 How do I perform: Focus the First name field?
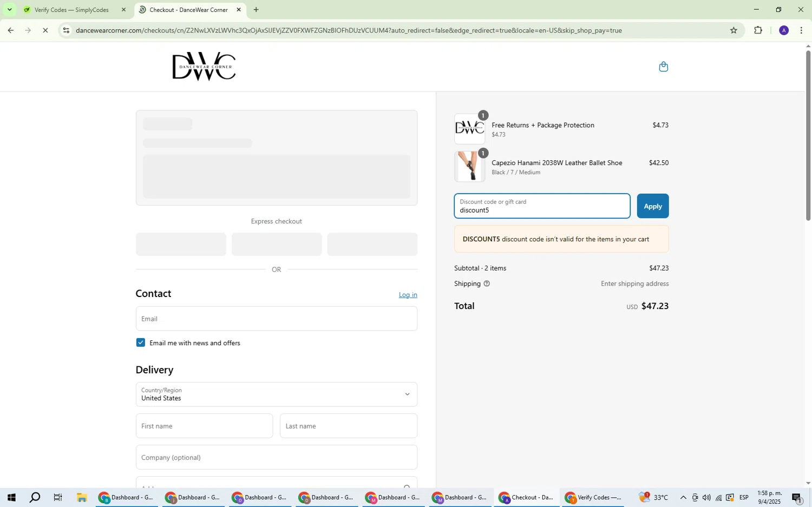coord(204,426)
